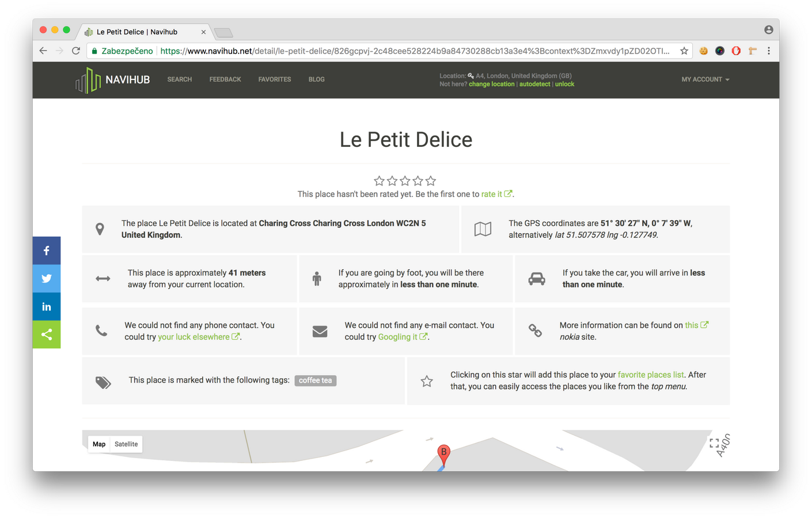812x518 pixels.
Task: Open the green generic share icon
Action: click(x=47, y=334)
